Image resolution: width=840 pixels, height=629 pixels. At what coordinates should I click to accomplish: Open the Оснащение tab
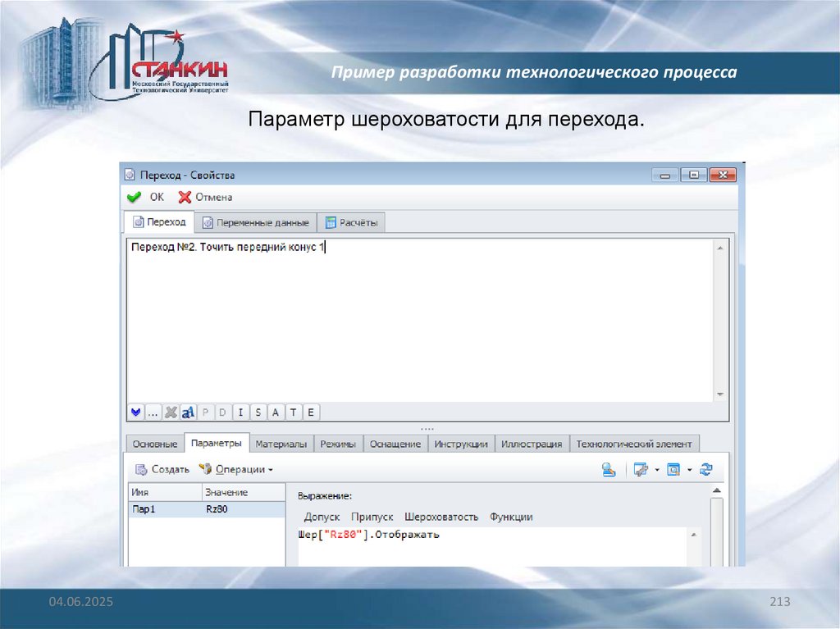click(x=395, y=444)
